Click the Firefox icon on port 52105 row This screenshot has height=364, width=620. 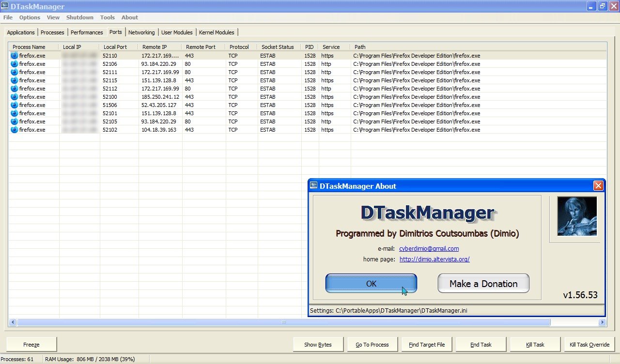[14, 121]
